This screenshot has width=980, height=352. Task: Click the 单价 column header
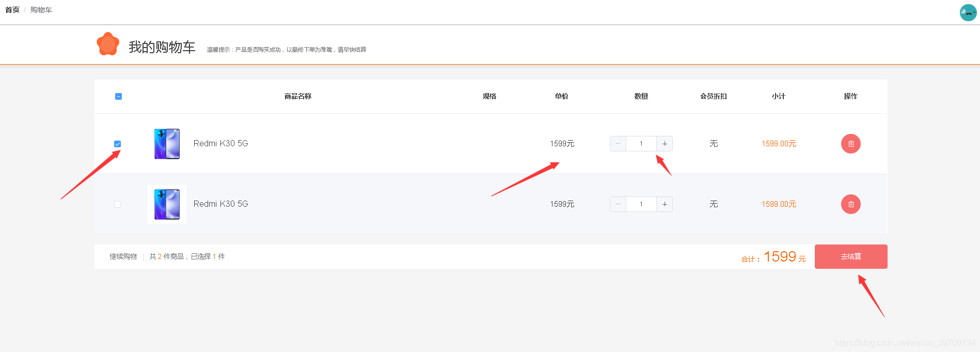[x=562, y=96]
